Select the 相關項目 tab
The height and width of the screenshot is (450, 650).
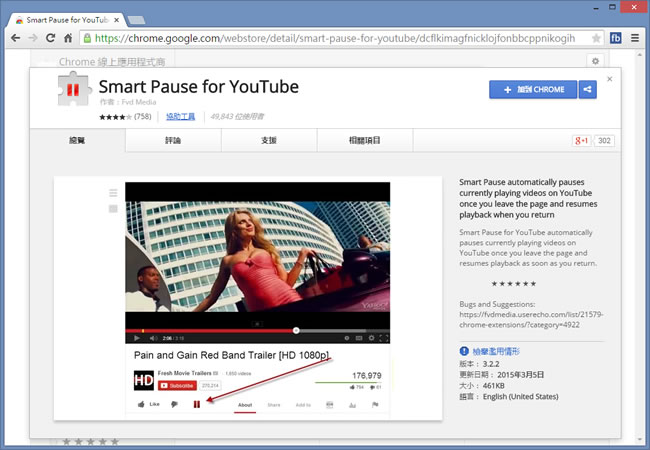[365, 141]
